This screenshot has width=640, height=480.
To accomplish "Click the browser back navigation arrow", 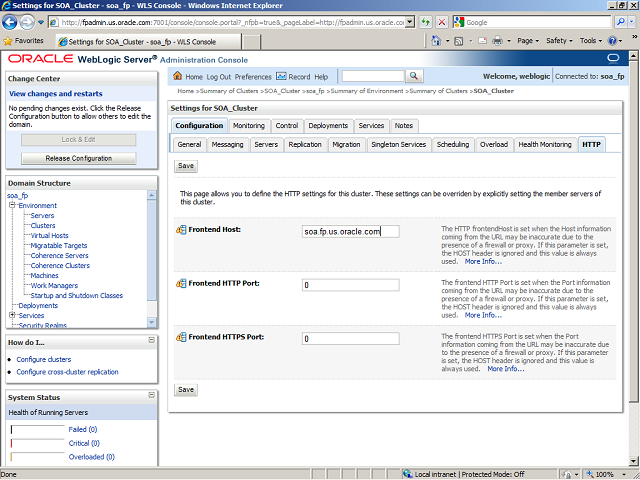I will point(14,21).
